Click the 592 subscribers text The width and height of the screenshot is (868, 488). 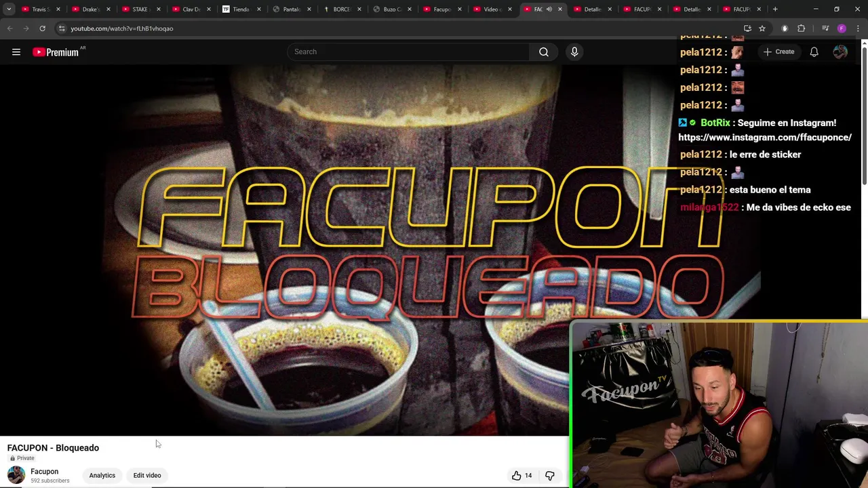click(50, 481)
